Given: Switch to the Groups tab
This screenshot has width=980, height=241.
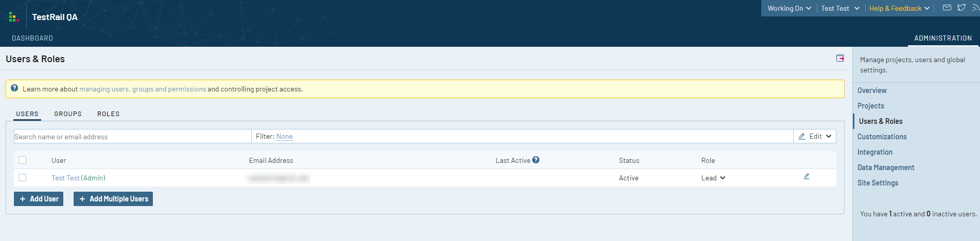Looking at the screenshot, I should 68,114.
